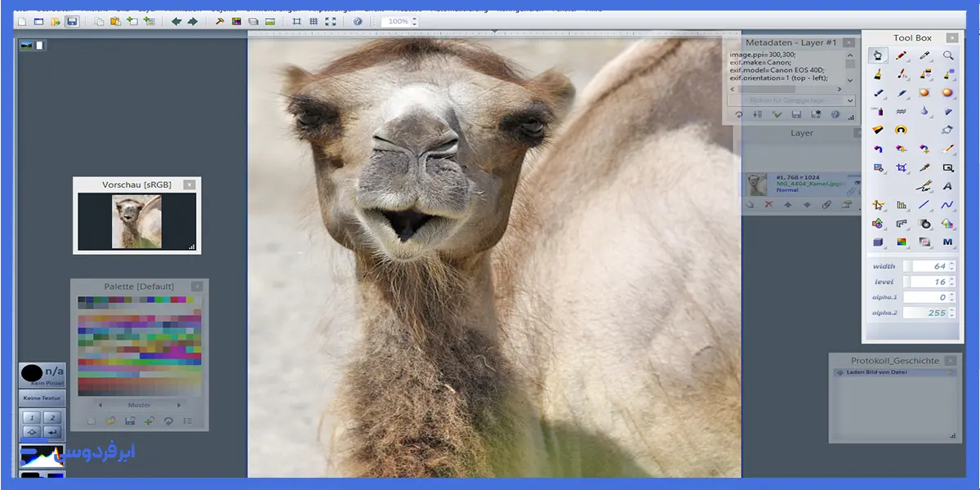Click the camel thumbnail in Vorschau panel
The width and height of the screenshot is (980, 490).
pos(136,221)
